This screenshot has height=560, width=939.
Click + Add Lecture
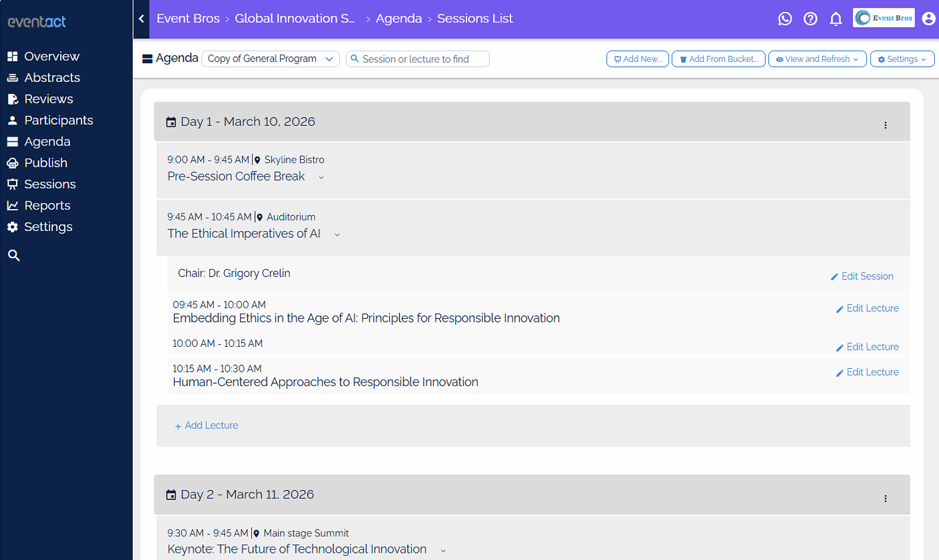click(x=206, y=425)
